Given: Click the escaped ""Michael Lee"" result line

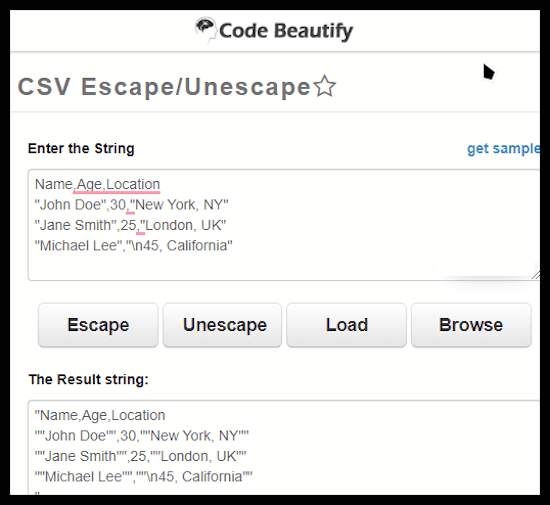Looking at the screenshot, I should coord(143,477).
